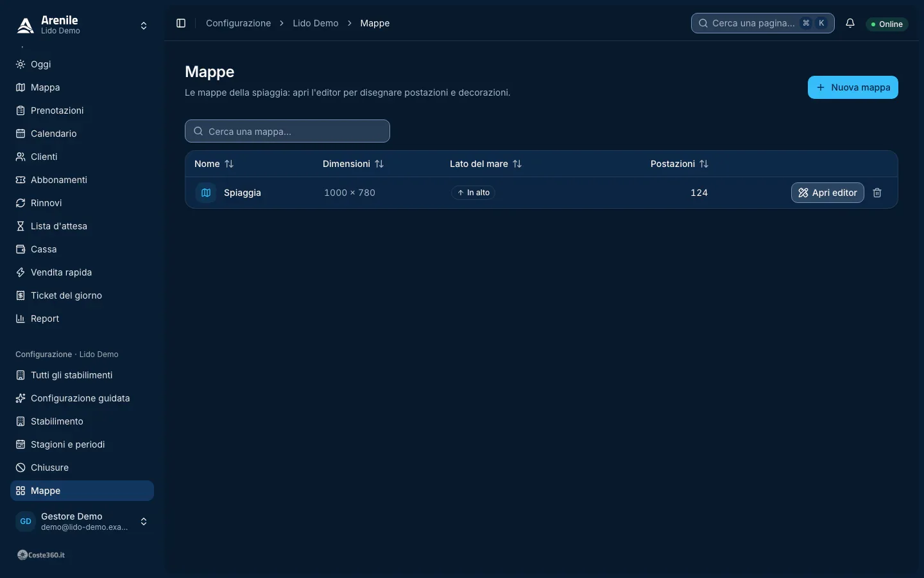924x578 pixels.
Task: Click the Configurazione breadcrumb link
Action: click(x=239, y=23)
